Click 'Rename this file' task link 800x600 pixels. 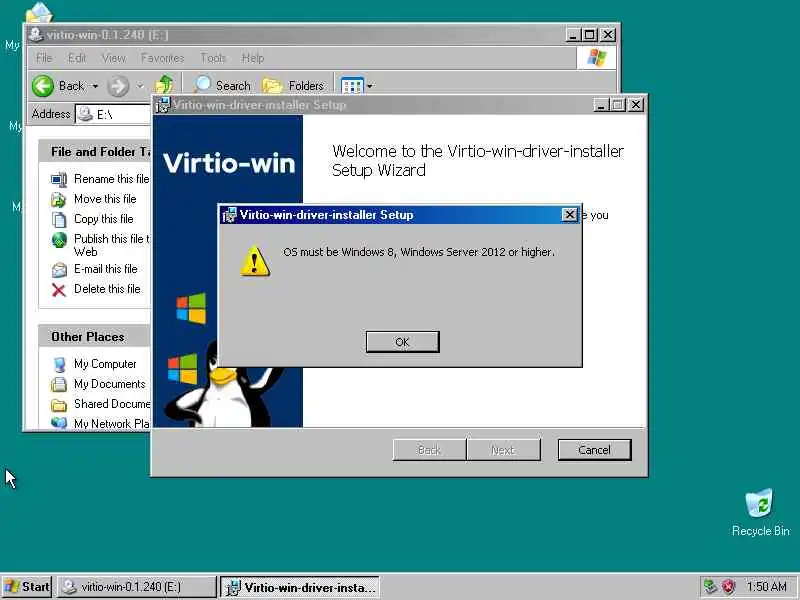[x=111, y=179]
